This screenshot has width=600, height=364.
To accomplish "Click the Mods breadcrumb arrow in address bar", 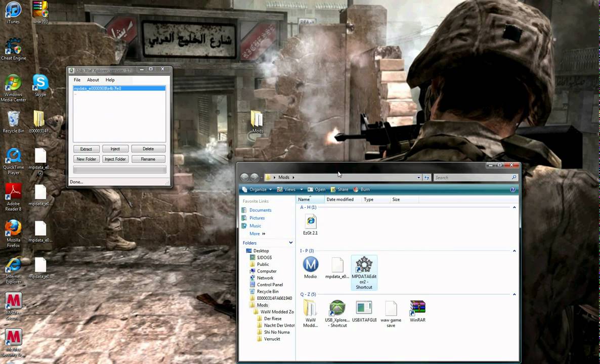I will 293,177.
